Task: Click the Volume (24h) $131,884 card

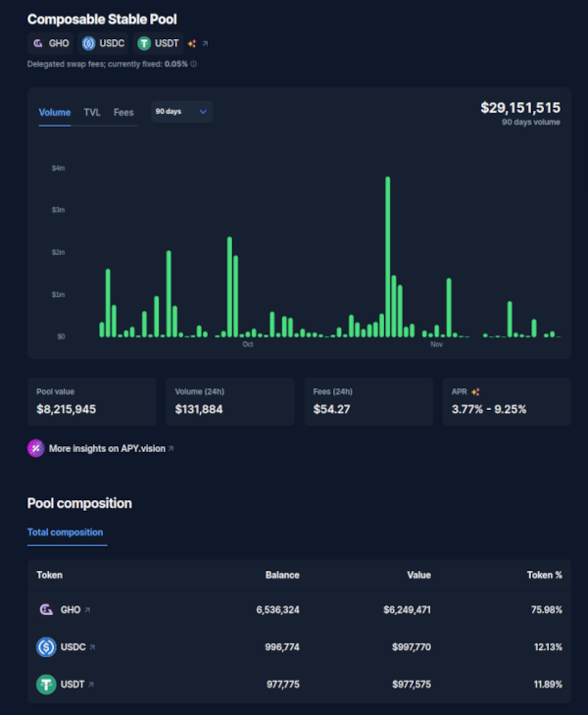Action: (x=230, y=402)
